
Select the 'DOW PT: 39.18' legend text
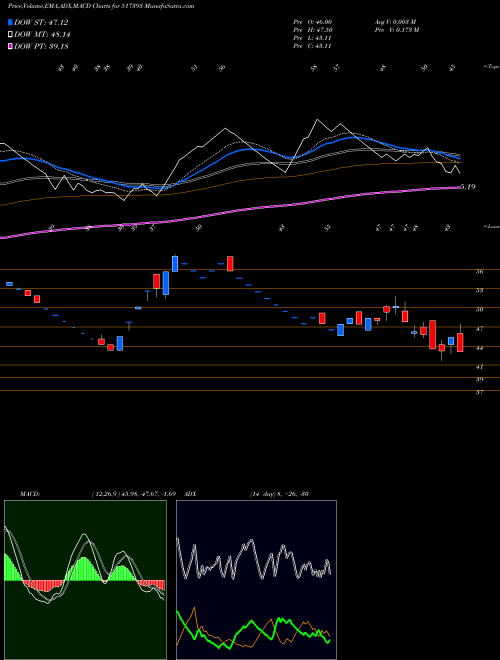click(41, 46)
